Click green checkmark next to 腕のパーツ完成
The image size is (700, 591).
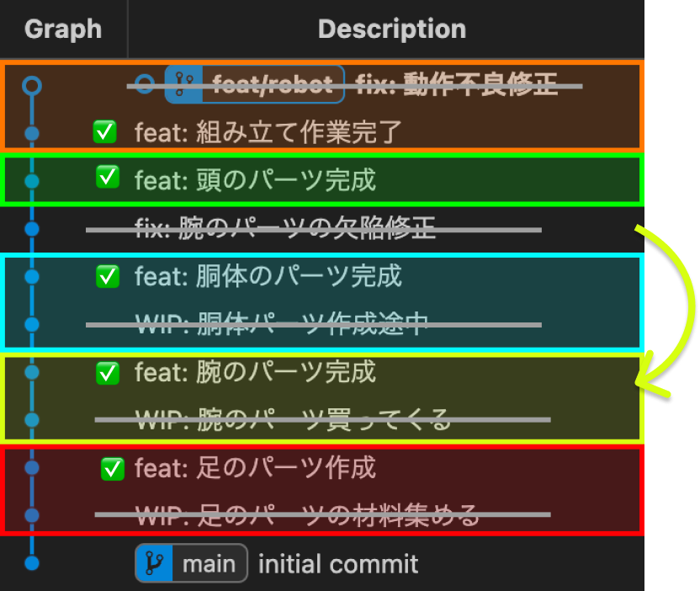coord(108,373)
